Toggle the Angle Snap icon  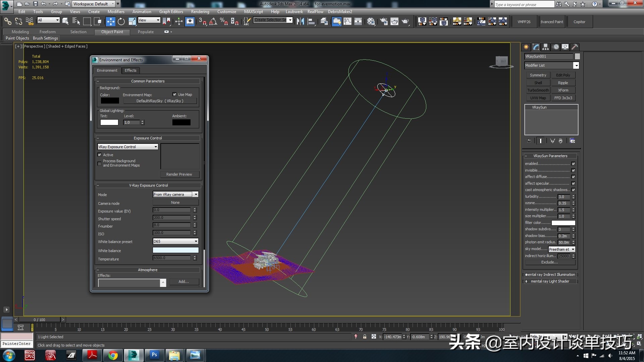coord(213,21)
